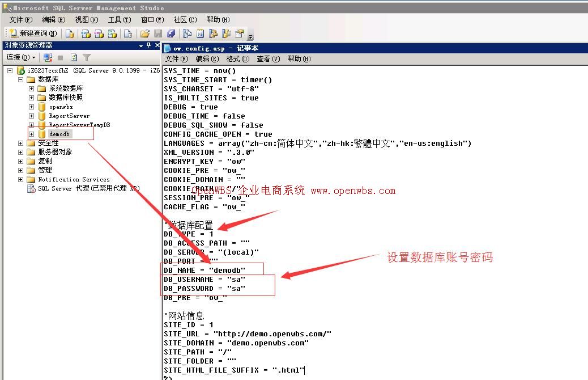
Task: Click the Refresh icon in Object Explorer toolbar
Action: point(74,57)
